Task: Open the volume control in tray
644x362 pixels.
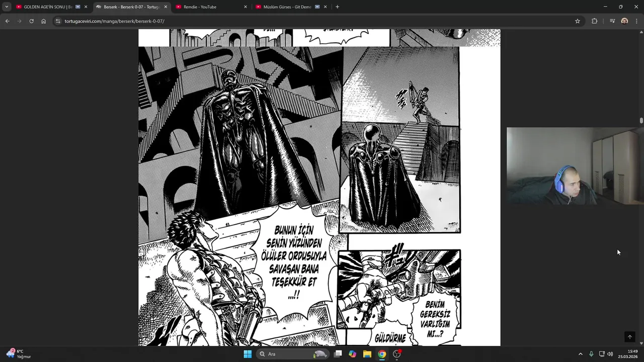Action: [610, 354]
